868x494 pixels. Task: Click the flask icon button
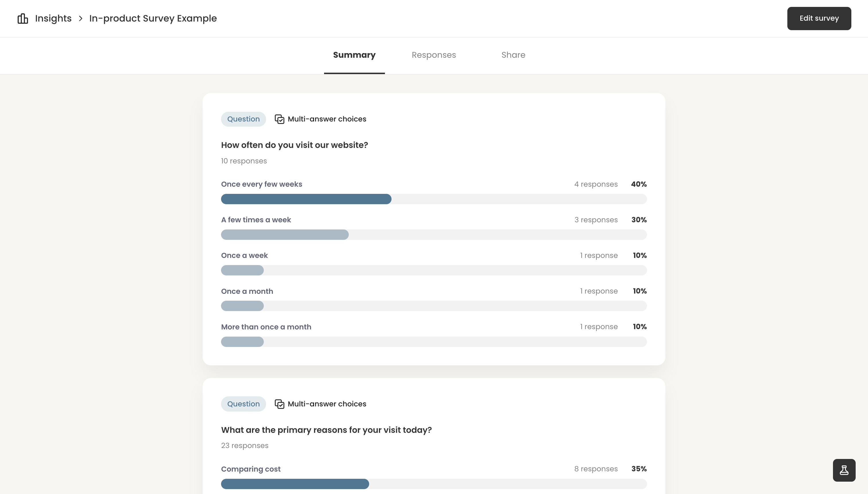[x=844, y=470]
